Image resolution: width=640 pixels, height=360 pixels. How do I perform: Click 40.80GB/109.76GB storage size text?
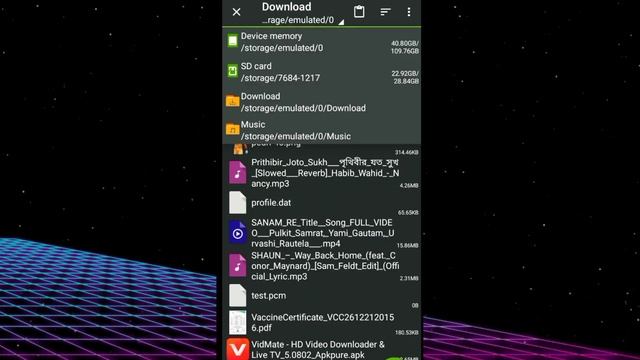click(405, 47)
